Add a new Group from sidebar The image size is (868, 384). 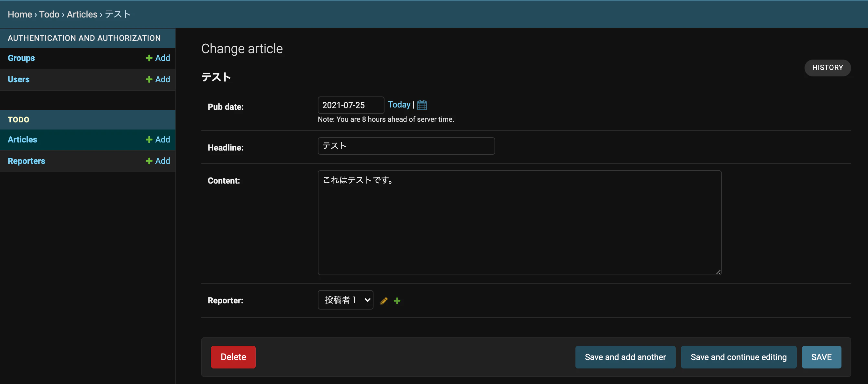(158, 58)
